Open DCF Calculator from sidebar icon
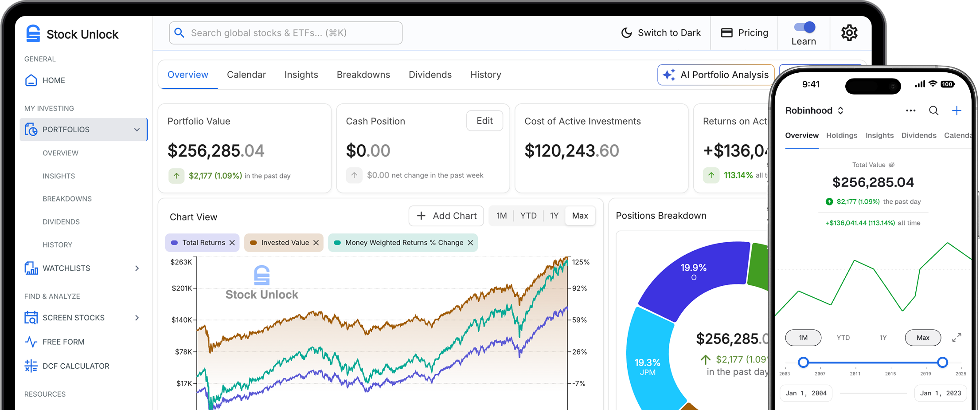This screenshot has width=980, height=410. pyautogui.click(x=31, y=366)
